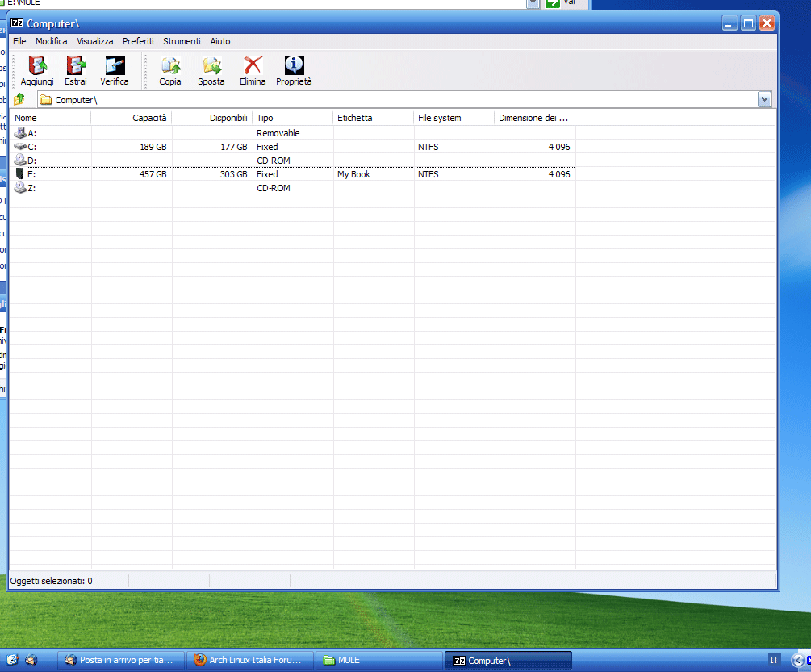The height and width of the screenshot is (672, 811).
Task: Click Computer\ 7-Zip taskbar button
Action: click(x=508, y=661)
